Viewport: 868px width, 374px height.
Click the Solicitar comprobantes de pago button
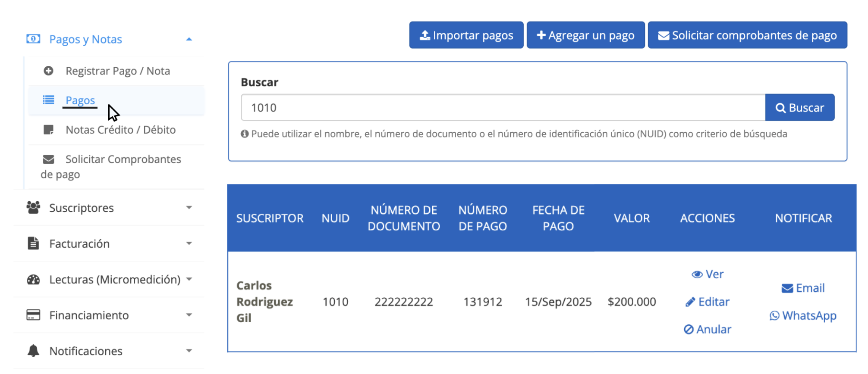click(747, 35)
